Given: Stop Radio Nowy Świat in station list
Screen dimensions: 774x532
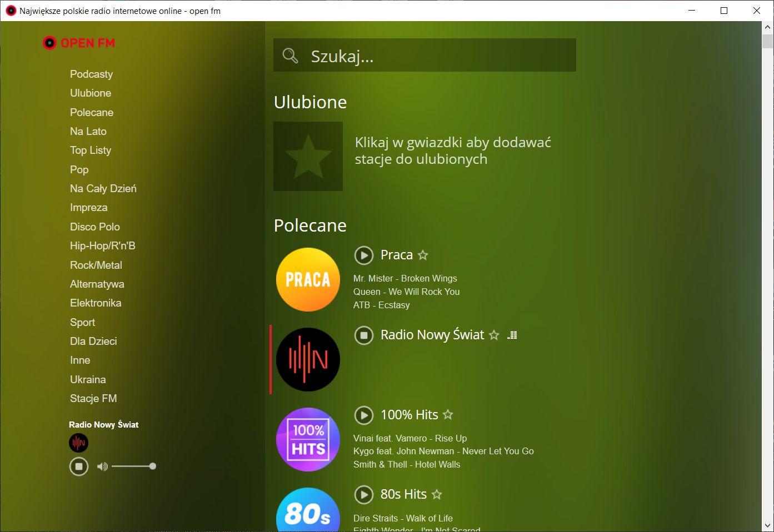Looking at the screenshot, I should tap(364, 335).
